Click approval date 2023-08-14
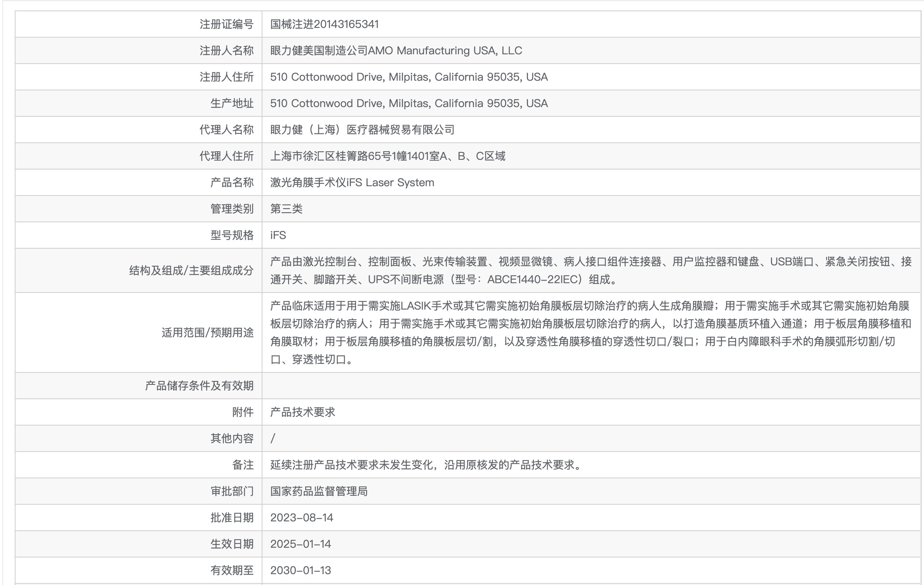The height and width of the screenshot is (585, 924). (x=302, y=517)
